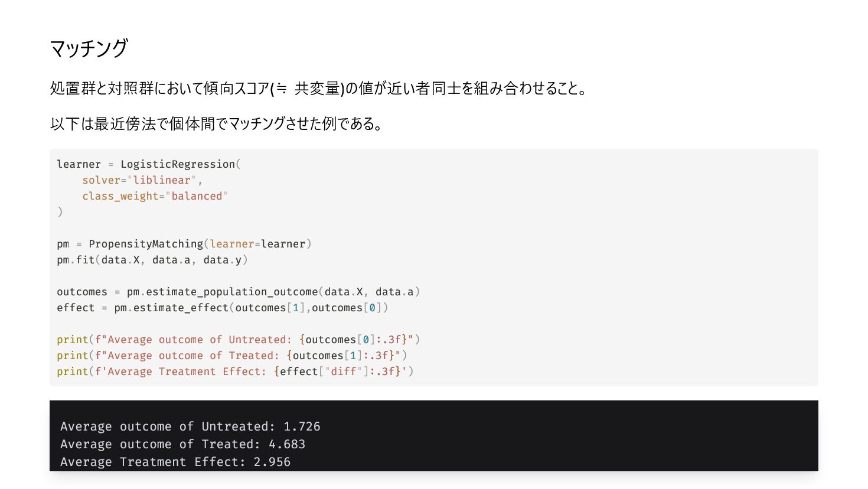Image resolution: width=868 pixels, height=489 pixels.
Task: Click the LogisticRegression call in code
Action: point(181,164)
